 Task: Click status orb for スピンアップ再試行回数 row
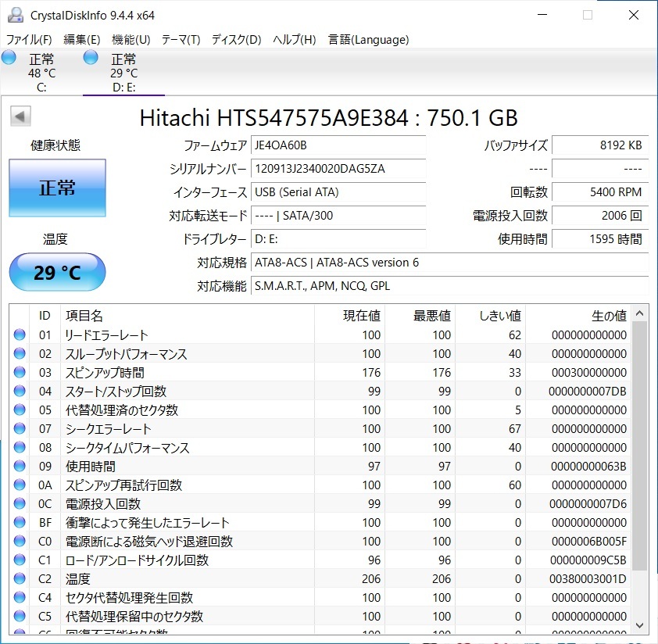20,485
